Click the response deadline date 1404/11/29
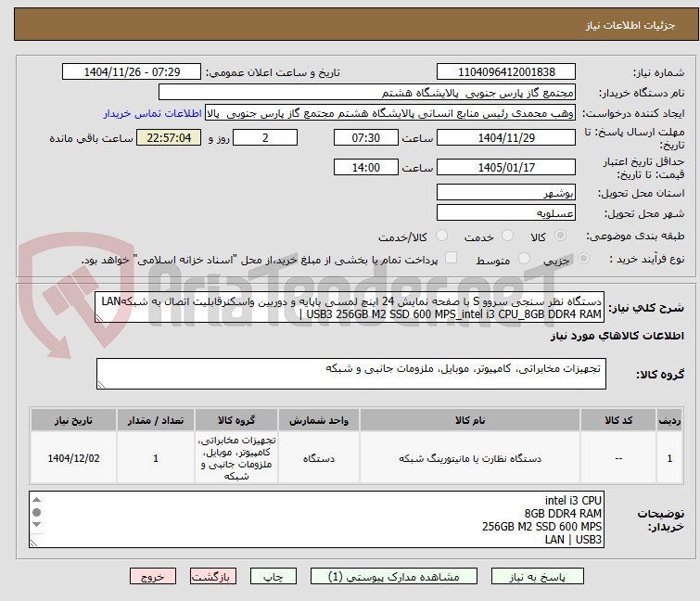Screen dimensions: 700x601 [506, 137]
